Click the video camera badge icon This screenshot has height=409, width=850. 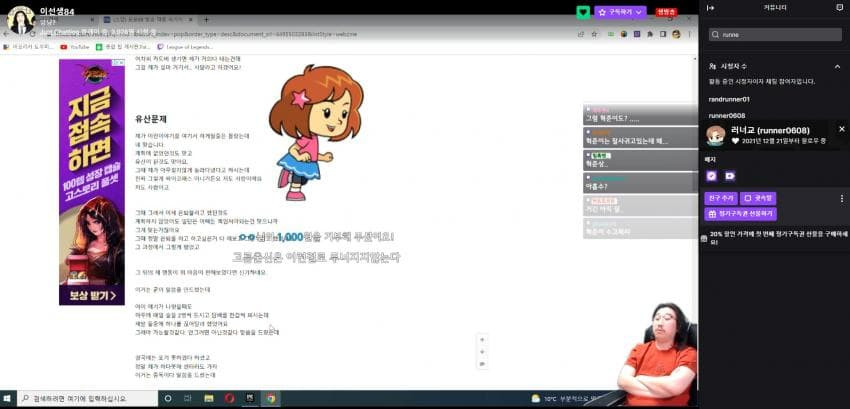pyautogui.click(x=730, y=176)
